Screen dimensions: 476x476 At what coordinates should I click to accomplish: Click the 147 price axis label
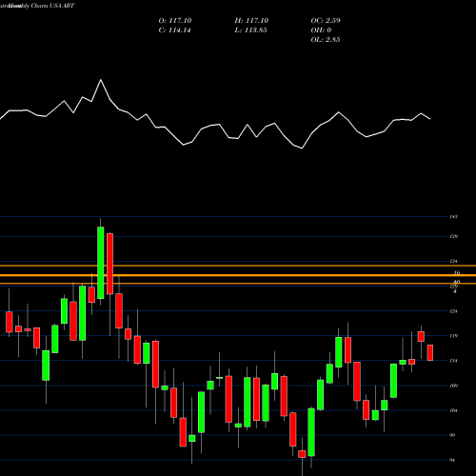(x=454, y=217)
